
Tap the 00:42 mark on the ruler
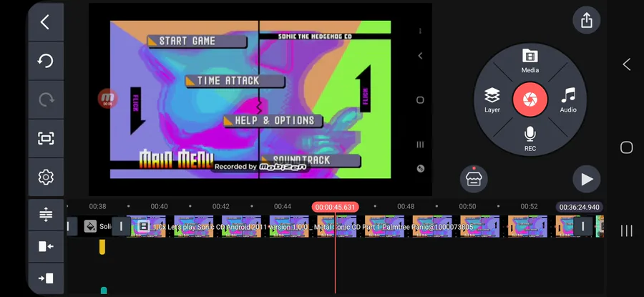pyautogui.click(x=220, y=207)
